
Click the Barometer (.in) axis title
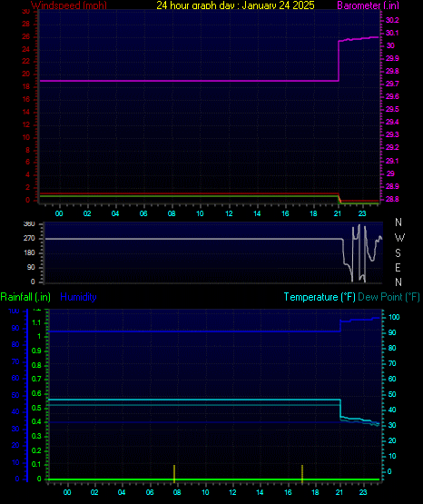coord(368,5)
